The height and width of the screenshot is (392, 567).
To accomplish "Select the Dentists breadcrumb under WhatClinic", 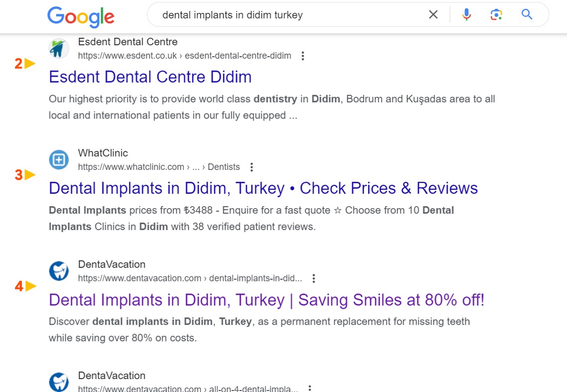I will pyautogui.click(x=223, y=167).
